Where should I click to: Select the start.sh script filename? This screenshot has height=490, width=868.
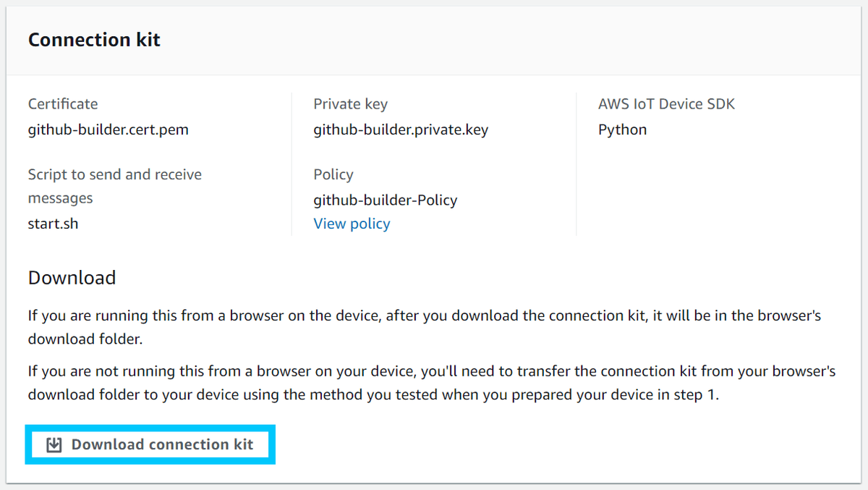[x=53, y=223]
